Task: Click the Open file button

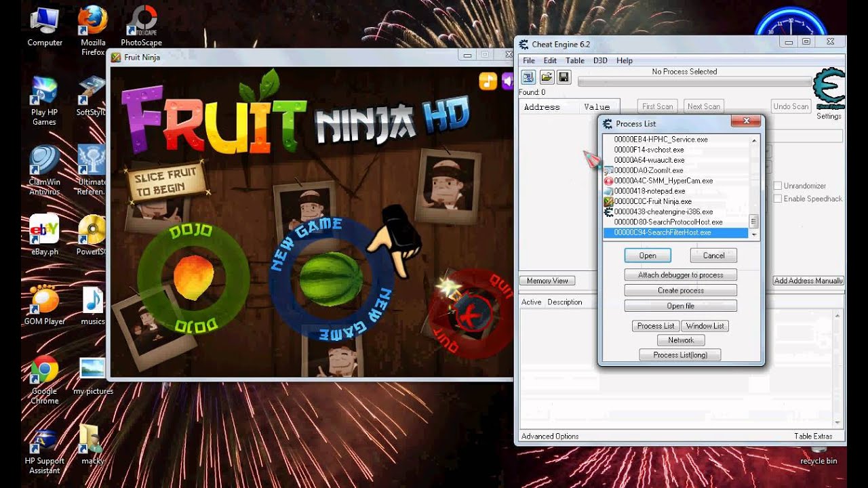Action: point(680,306)
